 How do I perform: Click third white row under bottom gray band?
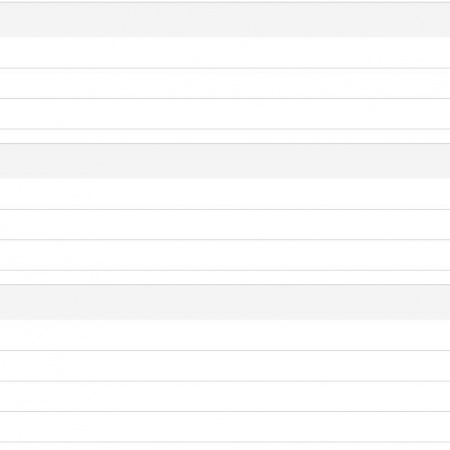tap(225, 396)
